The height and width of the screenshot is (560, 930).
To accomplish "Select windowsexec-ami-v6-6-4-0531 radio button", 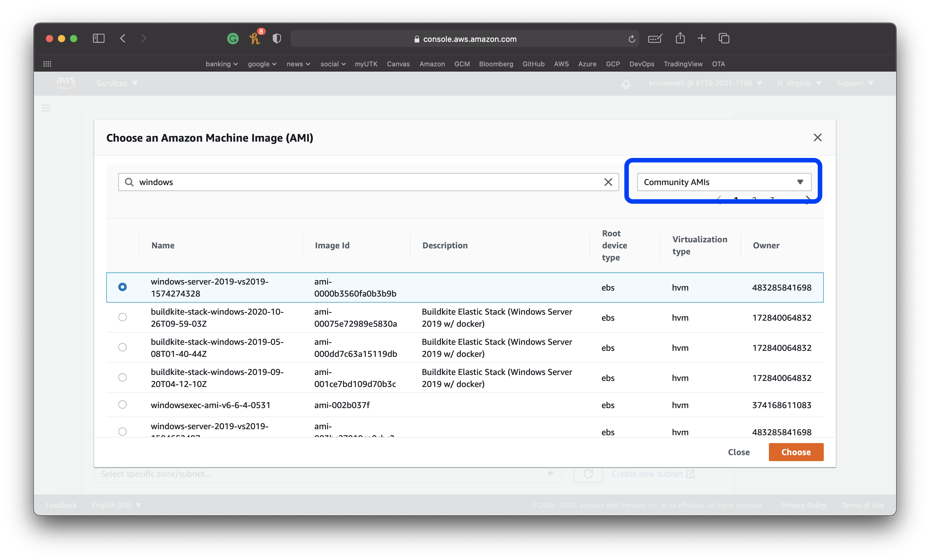I will [122, 405].
